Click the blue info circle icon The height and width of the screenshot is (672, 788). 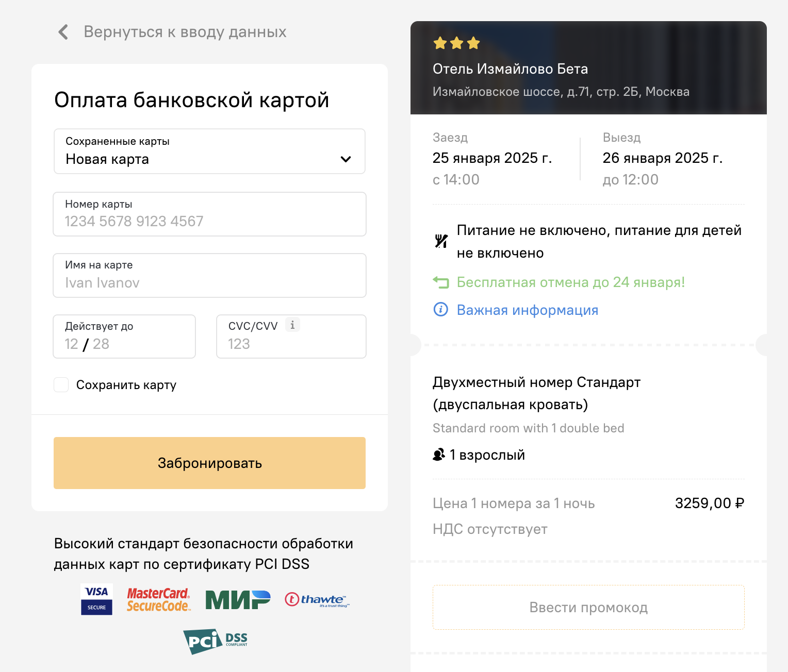pos(440,310)
